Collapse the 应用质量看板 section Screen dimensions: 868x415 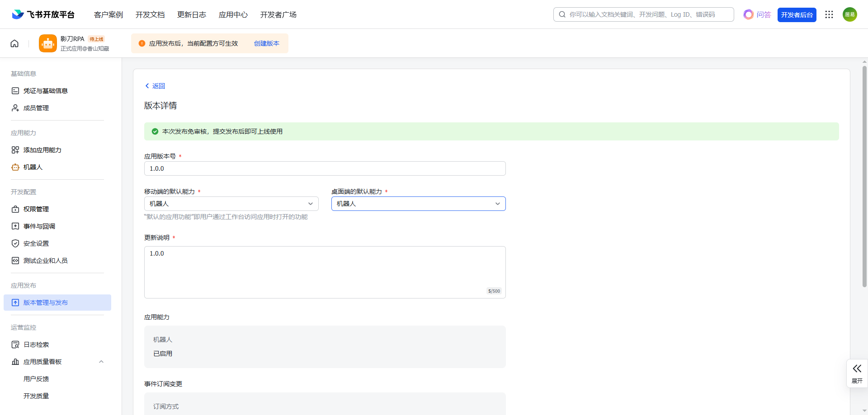click(101, 362)
